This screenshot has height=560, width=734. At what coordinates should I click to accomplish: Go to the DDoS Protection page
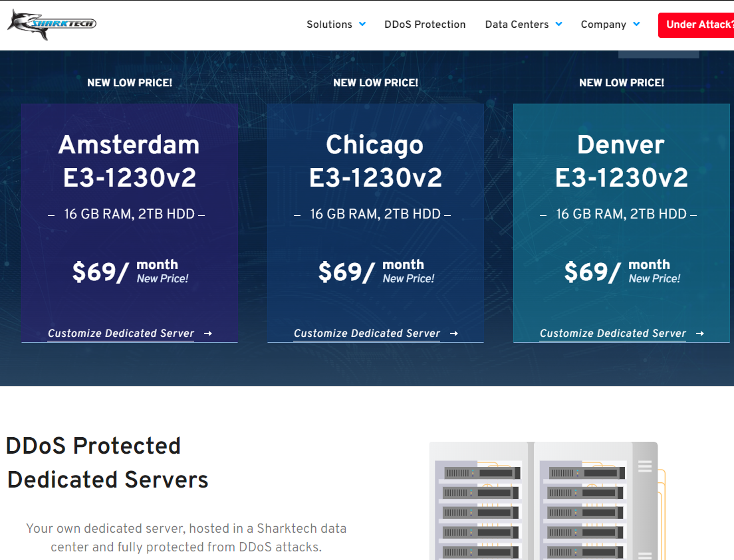425,25
